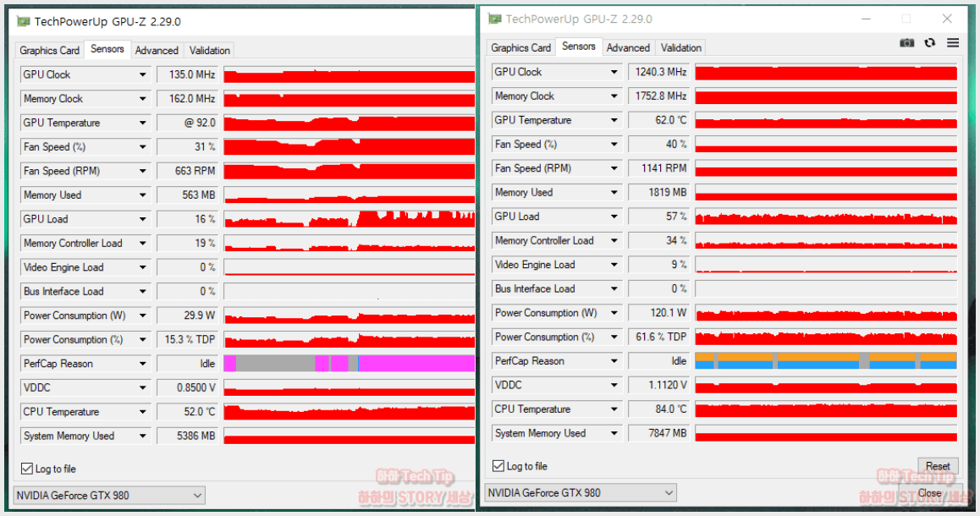
Task: Click the GPU Load graph in left window
Action: 350,219
